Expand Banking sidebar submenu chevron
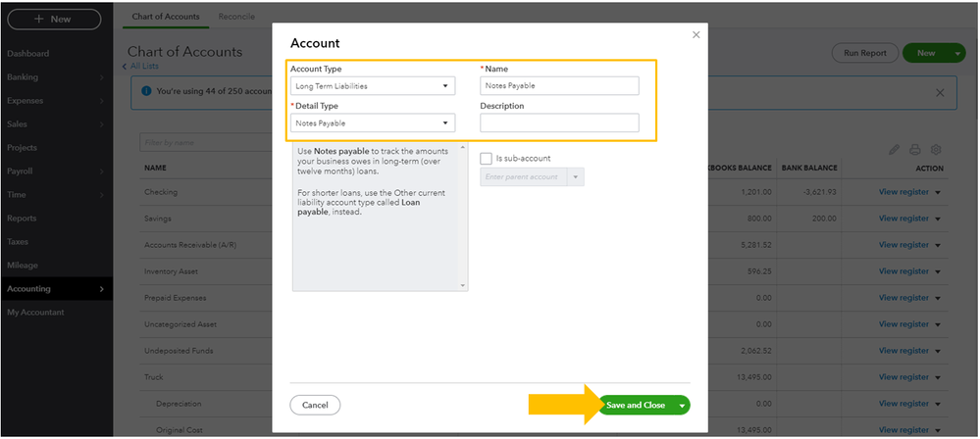This screenshot has height=439, width=980. pyautogui.click(x=102, y=77)
